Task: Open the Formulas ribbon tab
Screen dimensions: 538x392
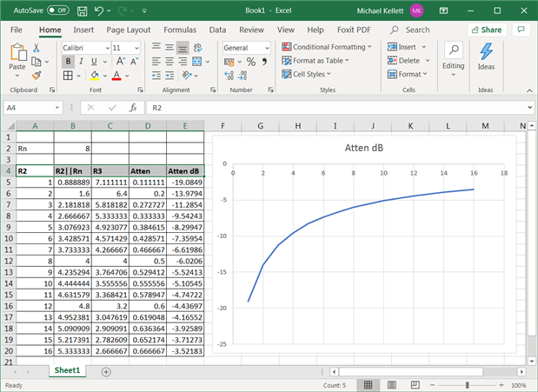Action: (x=179, y=29)
